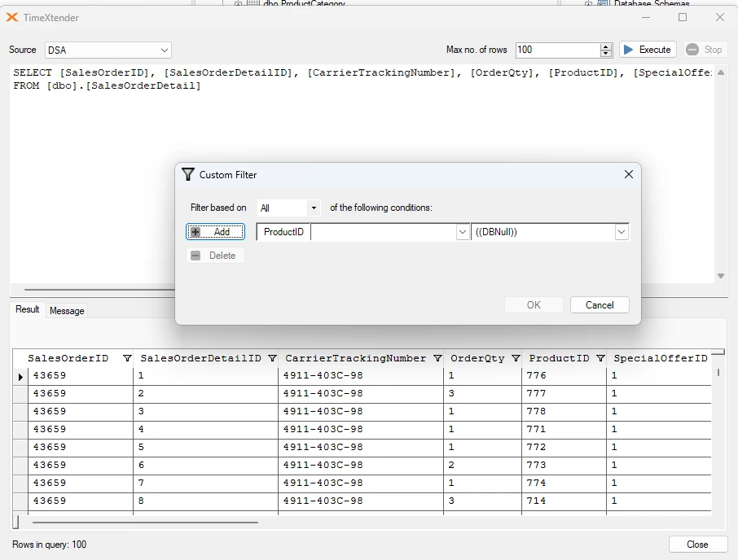Open the OrderQty column filter funnel
This screenshot has width=738, height=560.
tap(516, 358)
